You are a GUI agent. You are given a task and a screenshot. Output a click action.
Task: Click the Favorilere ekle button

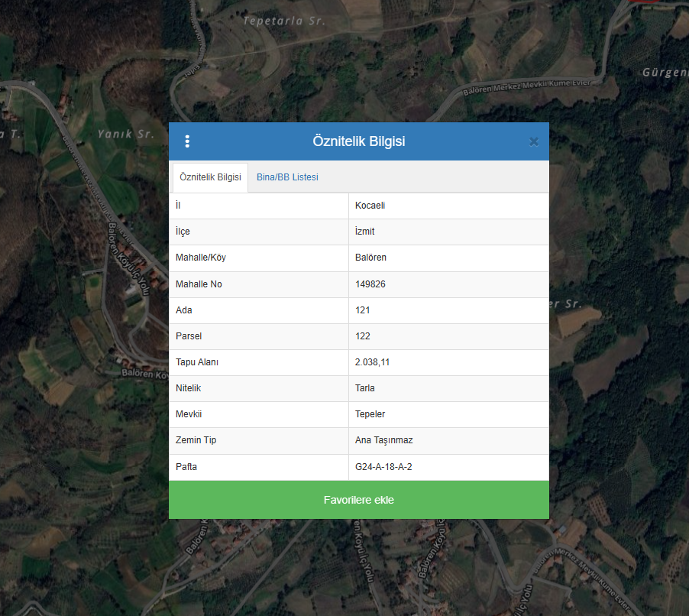[358, 500]
